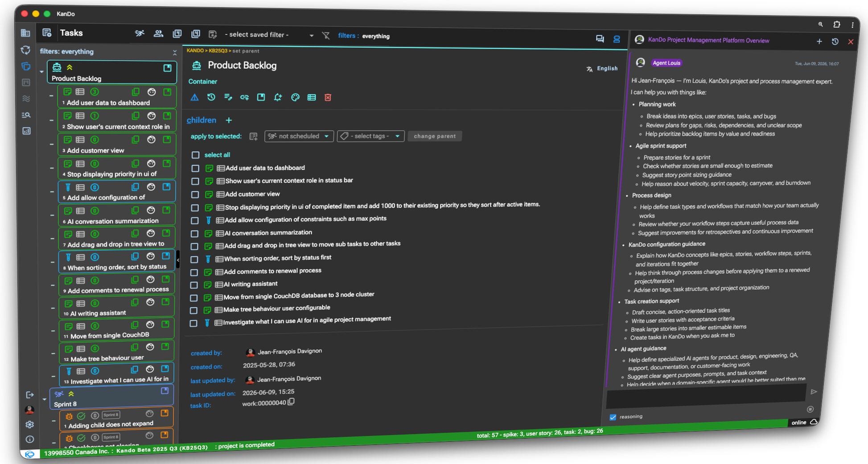Click the KANDO breadcrumb

point(195,50)
